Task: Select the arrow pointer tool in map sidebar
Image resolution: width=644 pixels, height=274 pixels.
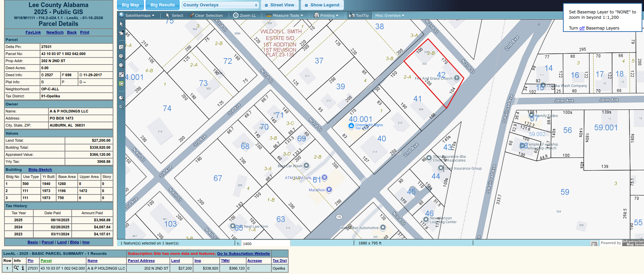Action: coord(121,24)
